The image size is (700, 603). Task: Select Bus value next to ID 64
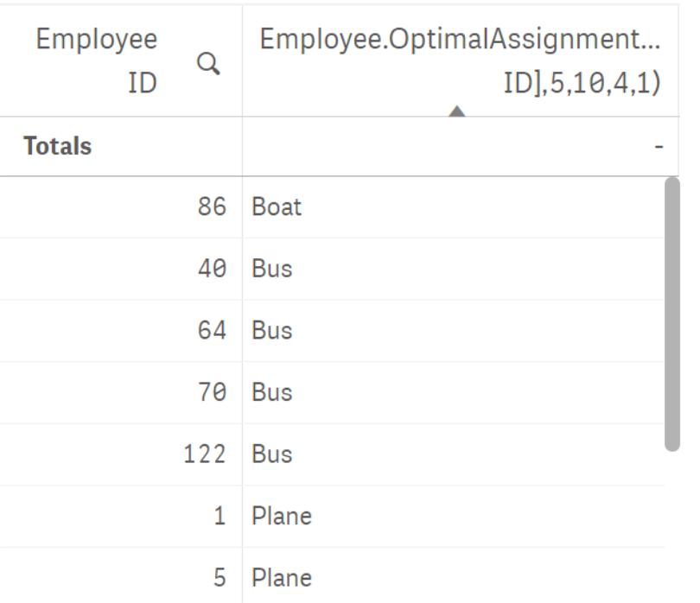click(454, 331)
